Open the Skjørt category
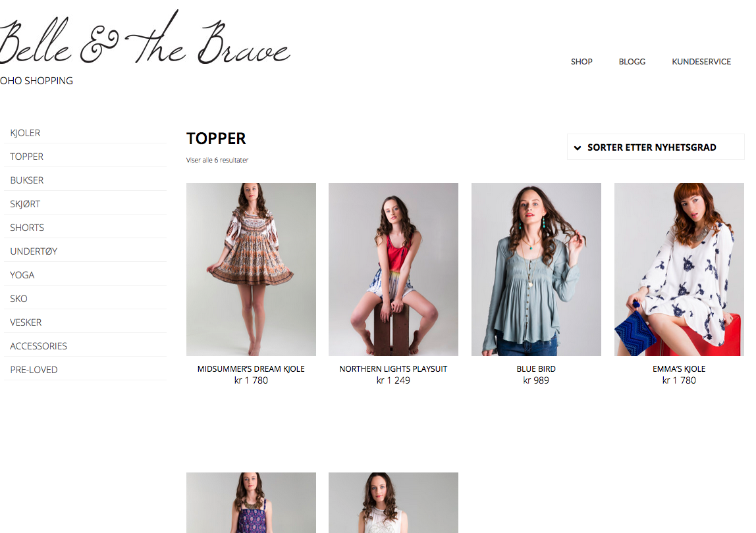756x533 pixels. (x=26, y=204)
